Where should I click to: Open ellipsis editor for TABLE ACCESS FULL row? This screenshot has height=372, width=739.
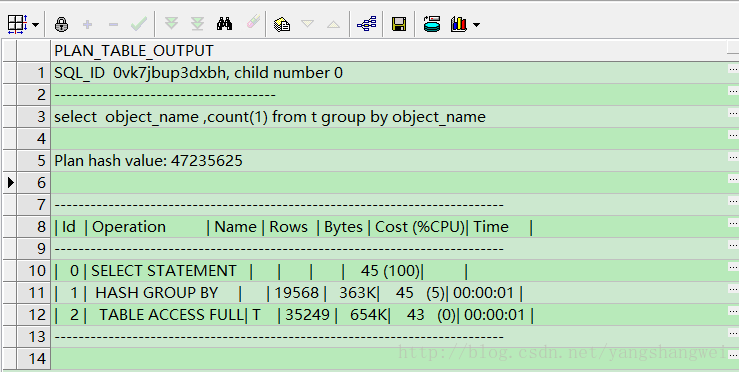[x=733, y=311]
